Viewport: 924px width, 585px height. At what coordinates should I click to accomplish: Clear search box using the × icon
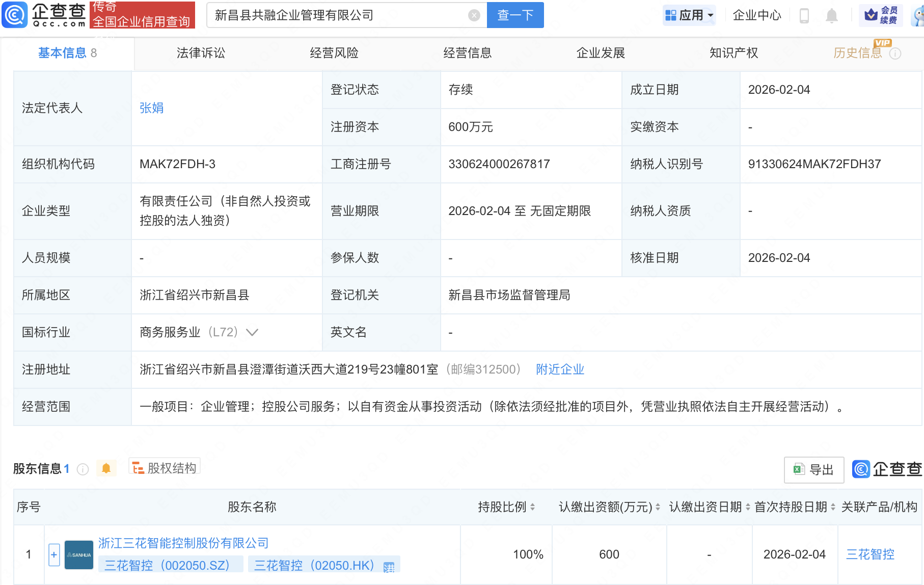[475, 15]
